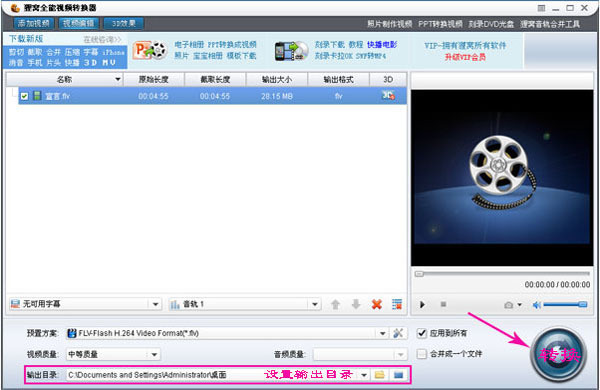Screen dimensions: 600x390
Task: Click the big 转换 convert button
Action: pos(558,354)
